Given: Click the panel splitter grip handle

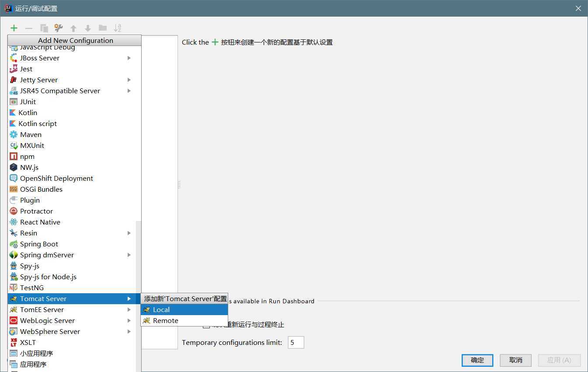Looking at the screenshot, I should pyautogui.click(x=179, y=185).
